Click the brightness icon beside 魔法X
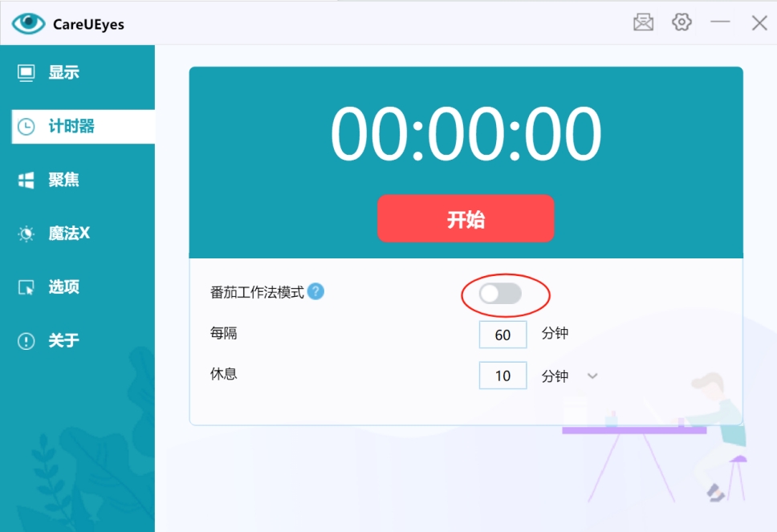 pyautogui.click(x=26, y=234)
